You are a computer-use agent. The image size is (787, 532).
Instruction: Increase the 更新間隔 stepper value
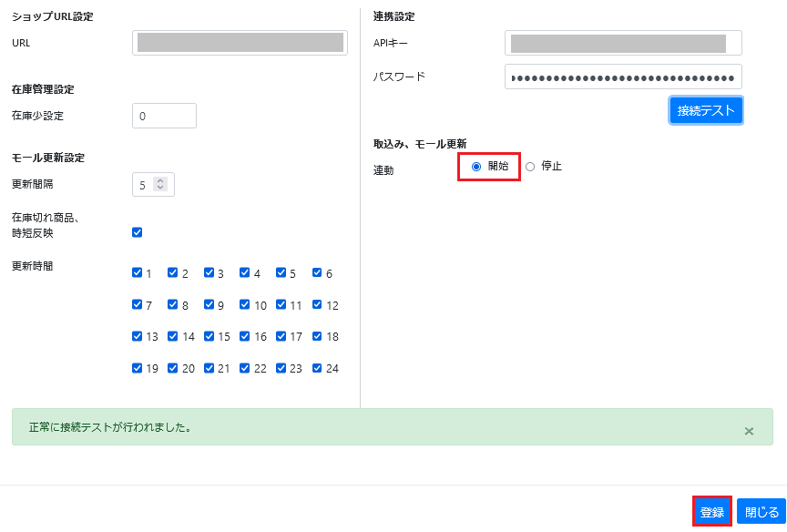pyautogui.click(x=160, y=180)
